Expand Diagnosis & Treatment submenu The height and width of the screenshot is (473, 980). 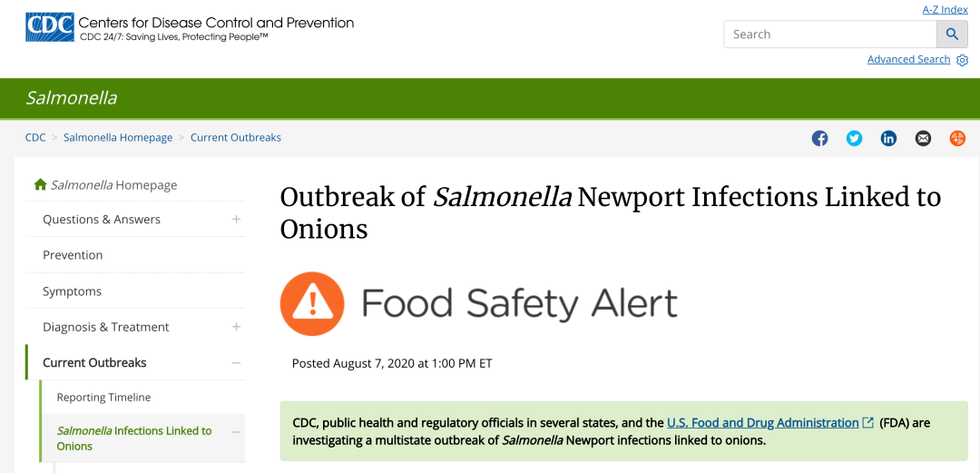236,327
